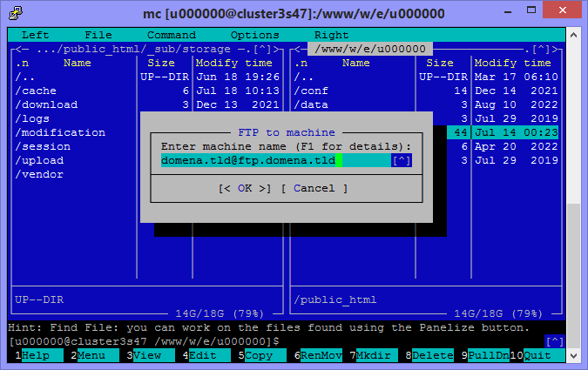Click right panel .n sort indicator
The image size is (588, 370).
(x=301, y=63)
